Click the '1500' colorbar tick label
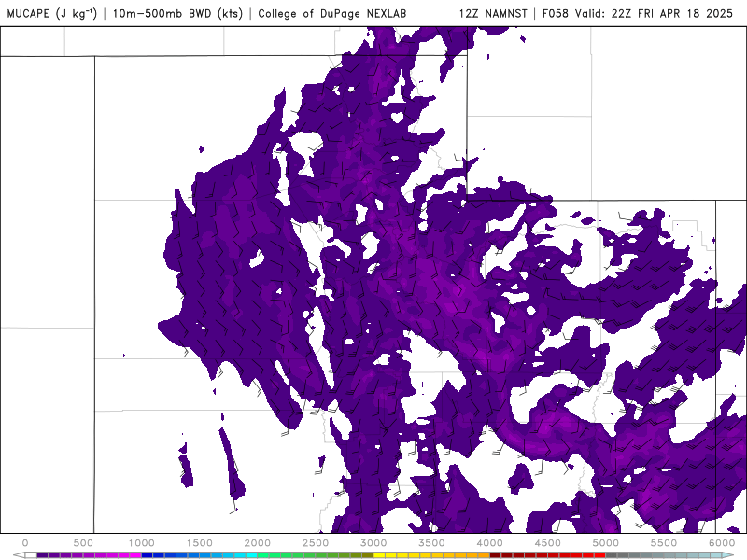The height and width of the screenshot is (560, 747). click(200, 543)
